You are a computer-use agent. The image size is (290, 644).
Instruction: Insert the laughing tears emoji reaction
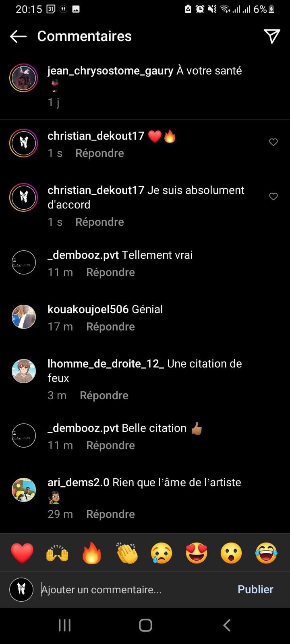[x=266, y=553]
